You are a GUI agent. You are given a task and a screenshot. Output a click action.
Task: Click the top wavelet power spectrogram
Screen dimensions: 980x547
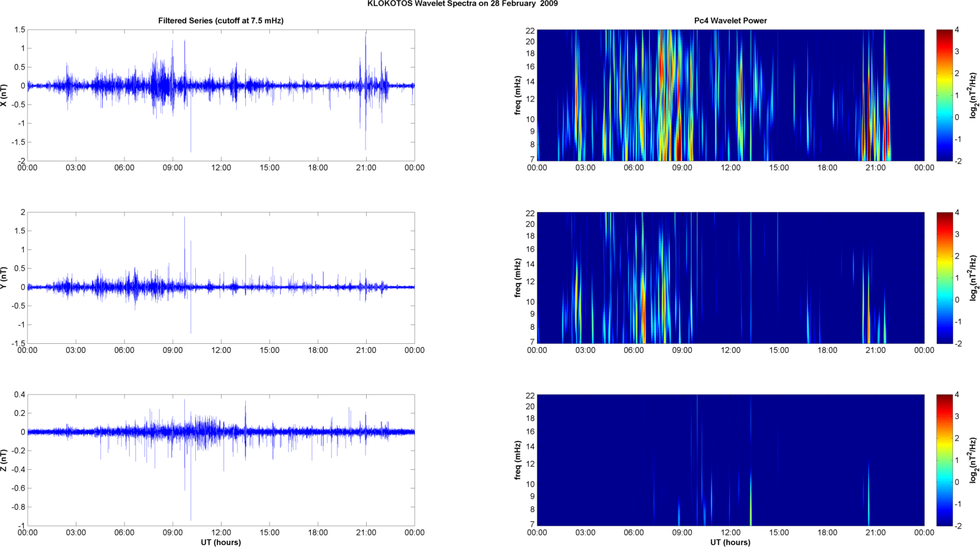[x=730, y=95]
